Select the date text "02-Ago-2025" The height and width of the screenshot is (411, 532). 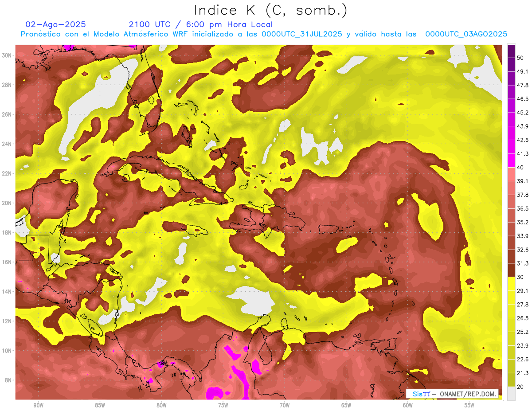(x=55, y=24)
